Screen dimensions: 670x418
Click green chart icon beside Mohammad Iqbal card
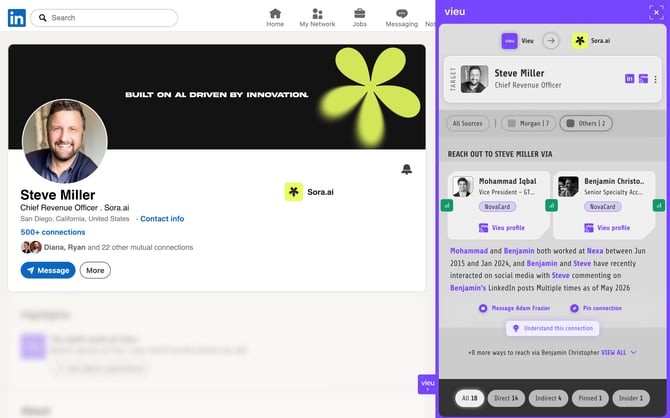447,206
